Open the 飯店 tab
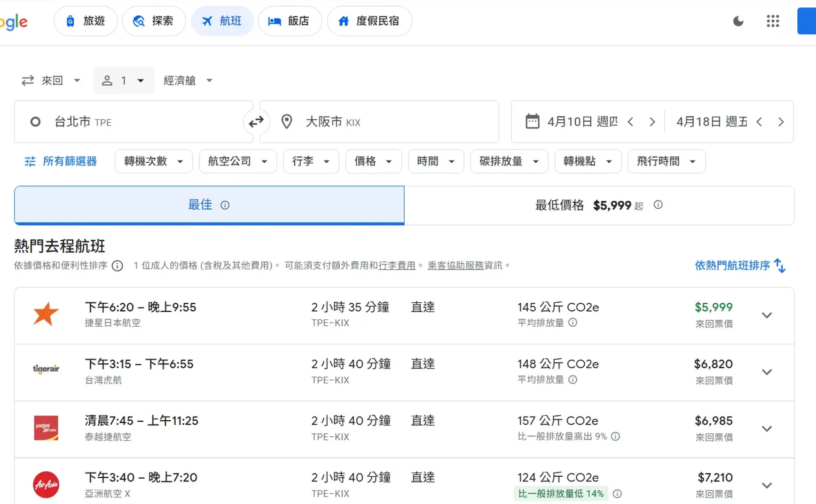This screenshot has height=504, width=816. [x=290, y=21]
